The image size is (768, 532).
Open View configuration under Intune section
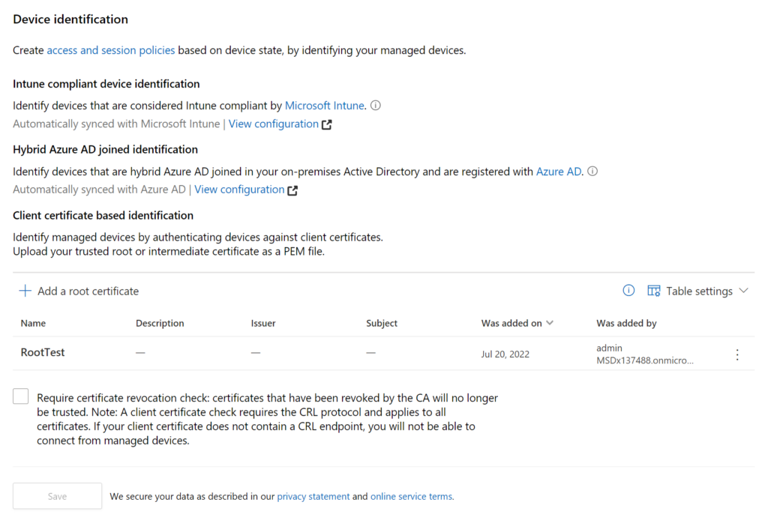pos(273,124)
